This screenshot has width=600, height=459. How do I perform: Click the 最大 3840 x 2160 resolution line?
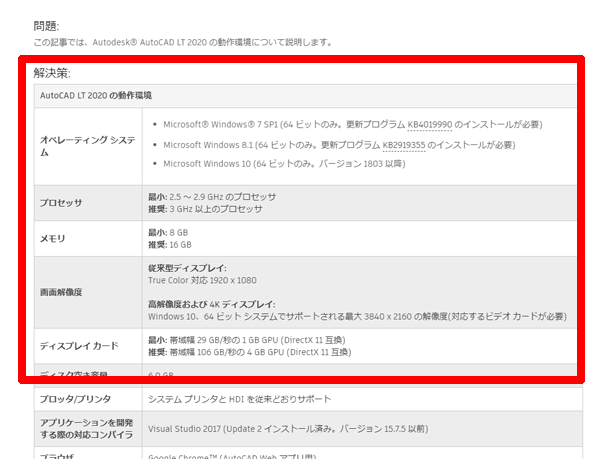[357, 317]
